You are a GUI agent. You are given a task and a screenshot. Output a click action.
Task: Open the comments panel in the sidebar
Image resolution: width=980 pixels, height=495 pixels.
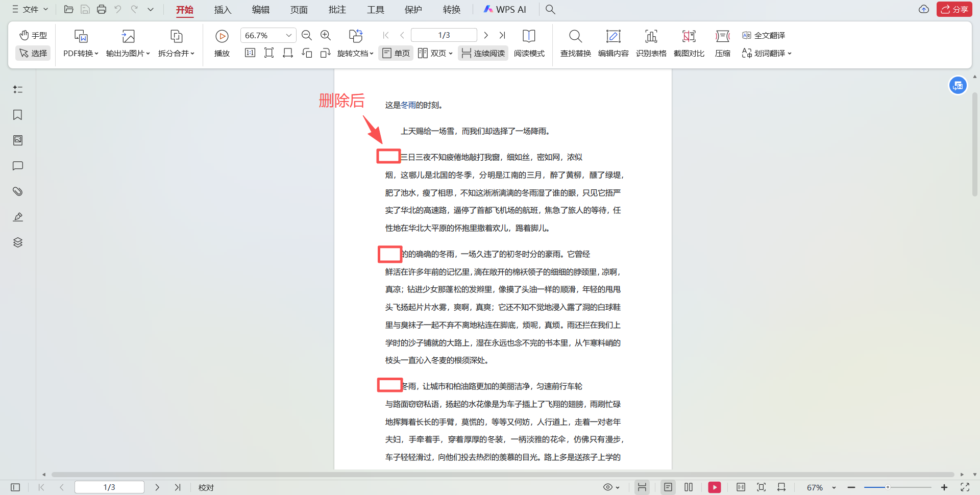pyautogui.click(x=17, y=166)
